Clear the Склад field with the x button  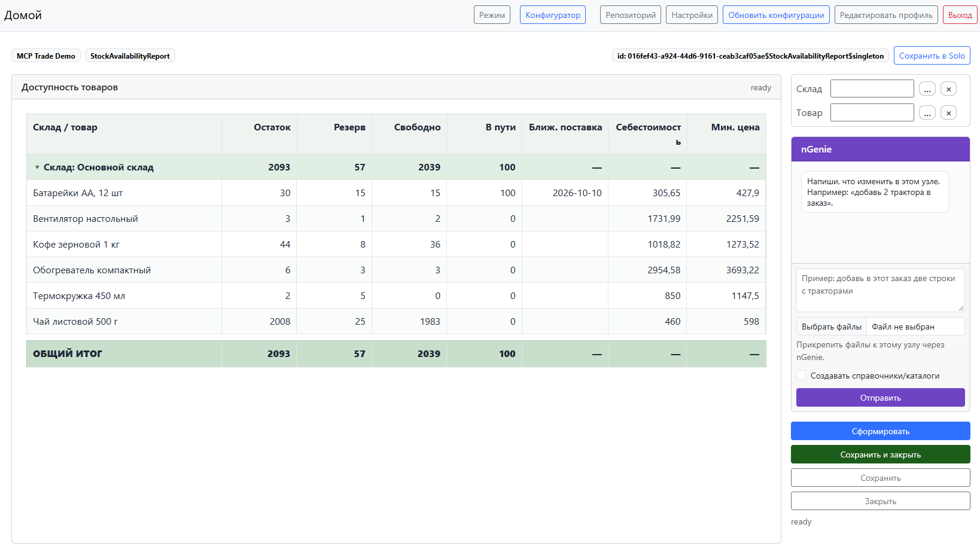pos(948,89)
